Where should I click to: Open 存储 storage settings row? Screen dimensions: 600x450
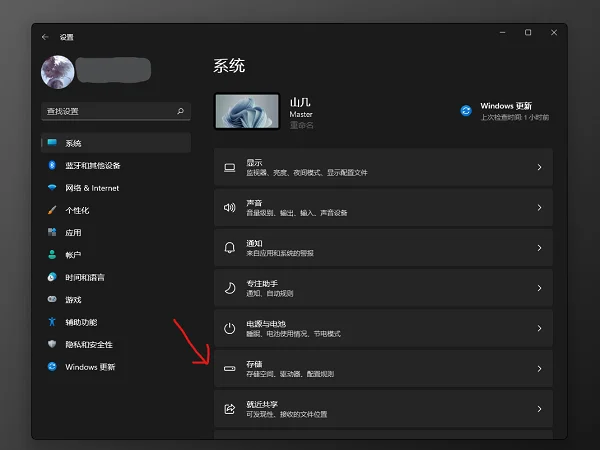point(383,369)
